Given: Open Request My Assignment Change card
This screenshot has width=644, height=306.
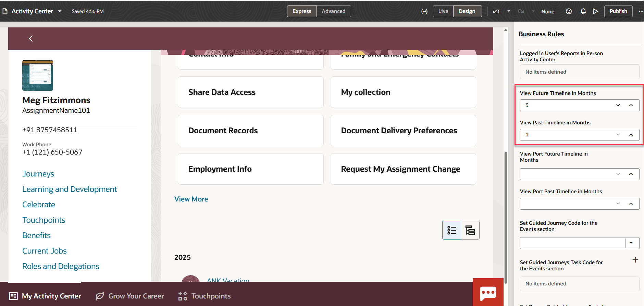Looking at the screenshot, I should click(x=403, y=169).
